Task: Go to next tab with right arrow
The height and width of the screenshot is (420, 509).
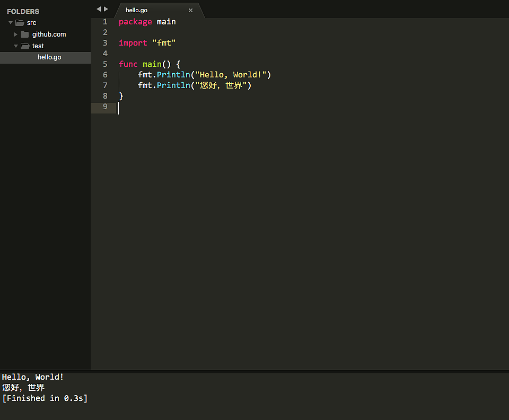Action: click(x=106, y=9)
